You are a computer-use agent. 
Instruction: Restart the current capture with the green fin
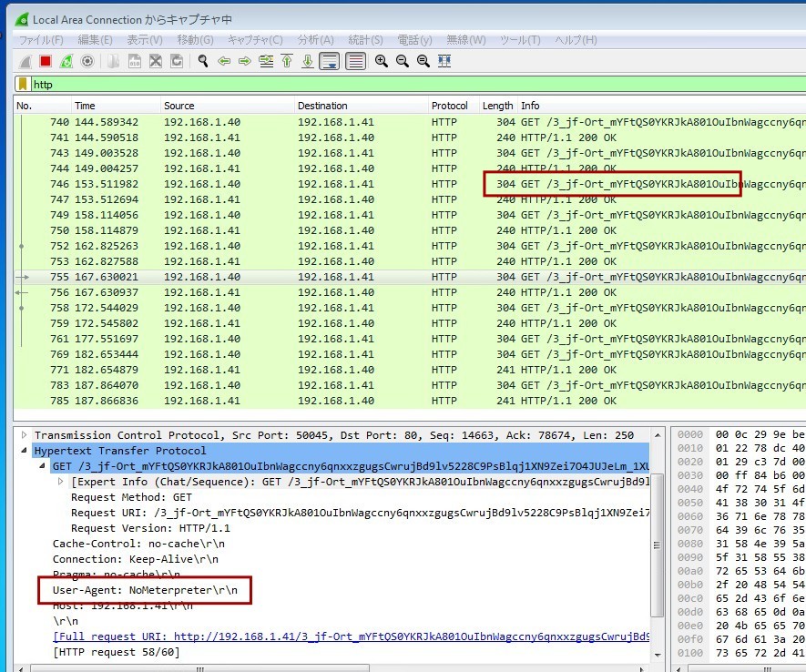(x=66, y=62)
